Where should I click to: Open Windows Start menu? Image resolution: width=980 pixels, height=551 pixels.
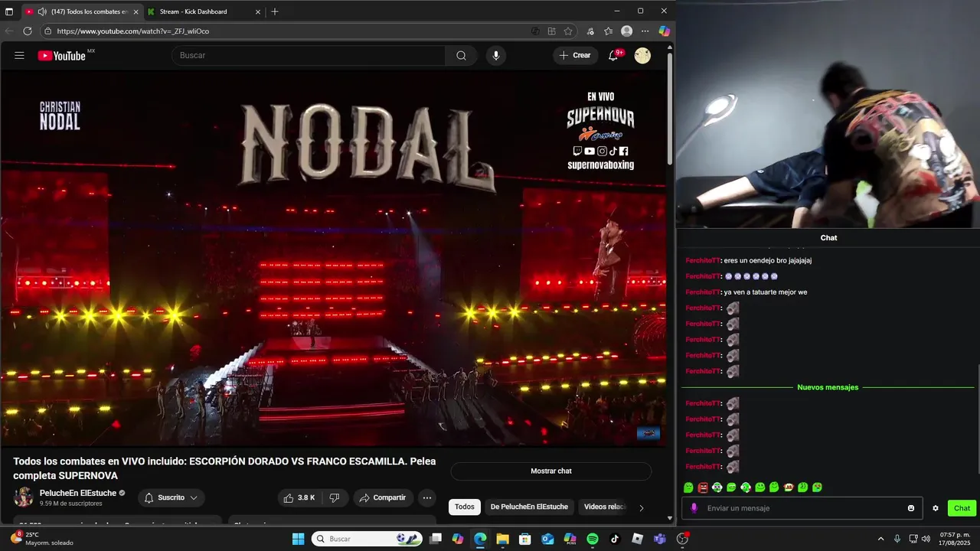click(x=298, y=539)
